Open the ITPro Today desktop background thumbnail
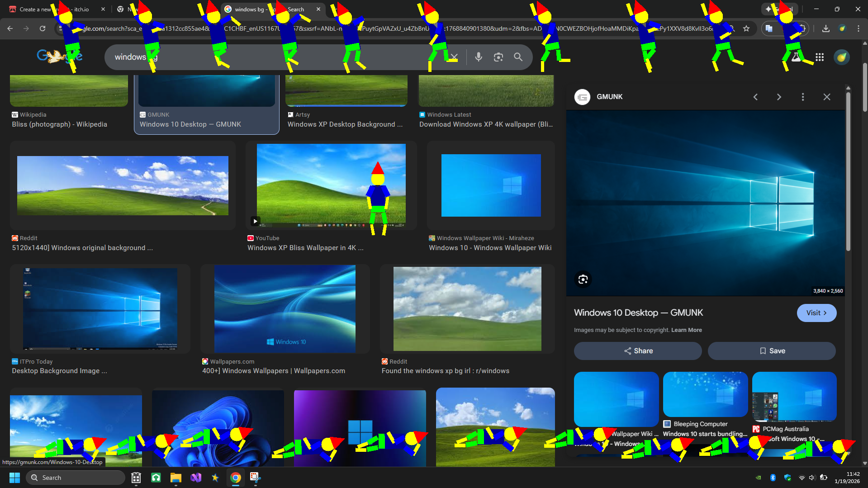The image size is (868, 488). coord(100,309)
